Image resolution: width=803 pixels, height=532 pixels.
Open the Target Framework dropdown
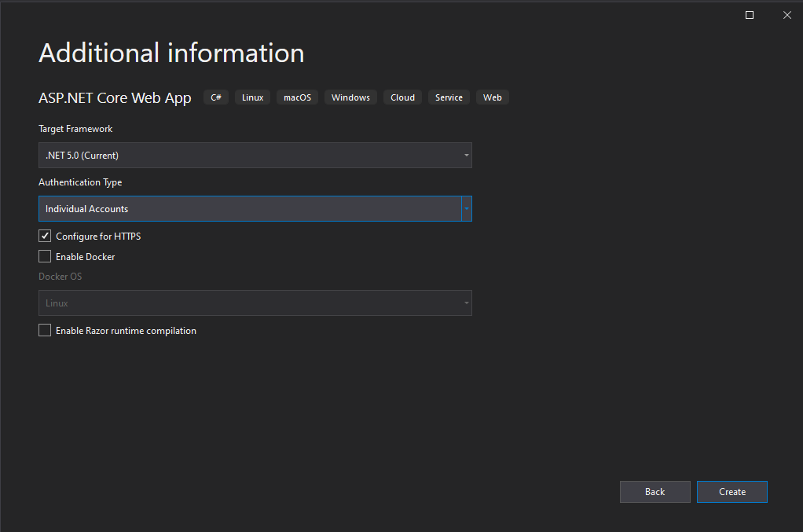[x=255, y=156]
